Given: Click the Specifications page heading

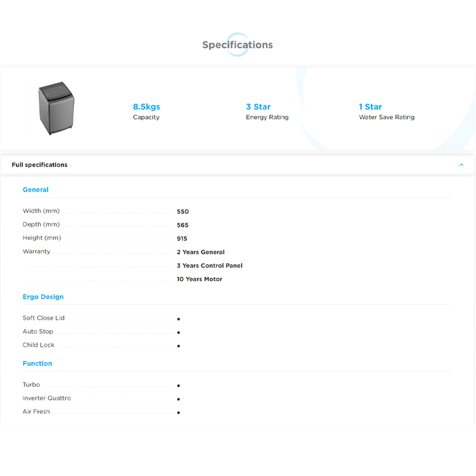Looking at the screenshot, I should (x=238, y=45).
